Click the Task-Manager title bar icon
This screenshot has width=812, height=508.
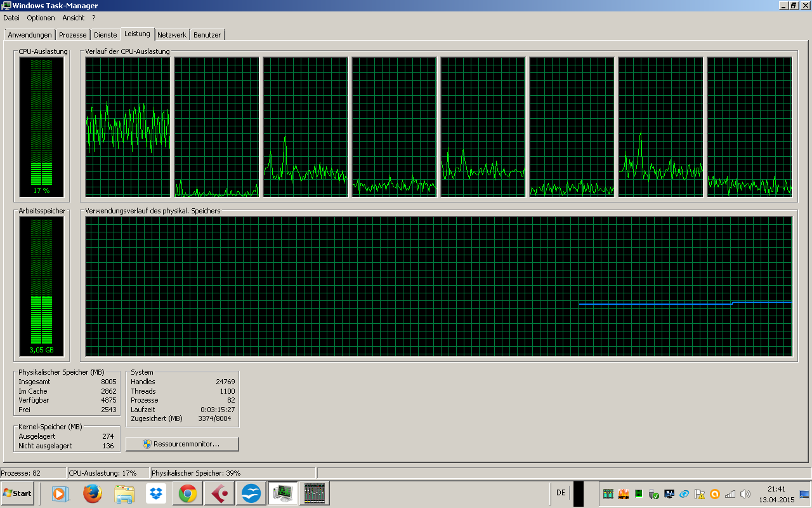click(x=6, y=5)
